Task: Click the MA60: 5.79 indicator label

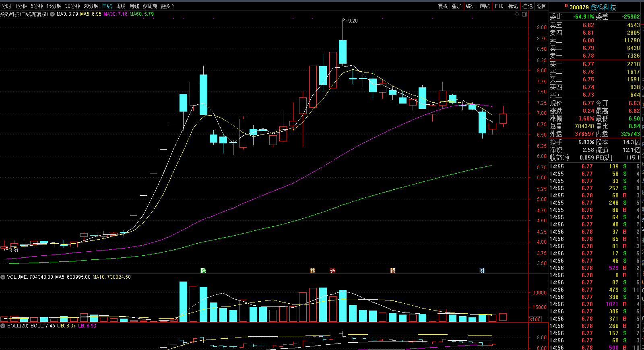Action: [x=142, y=14]
